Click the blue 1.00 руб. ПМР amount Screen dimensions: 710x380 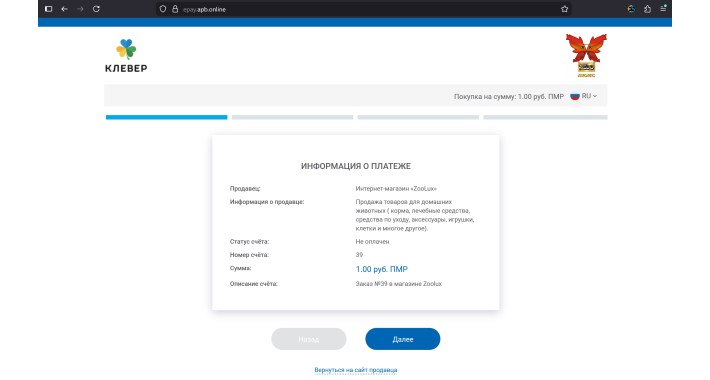[x=382, y=269]
